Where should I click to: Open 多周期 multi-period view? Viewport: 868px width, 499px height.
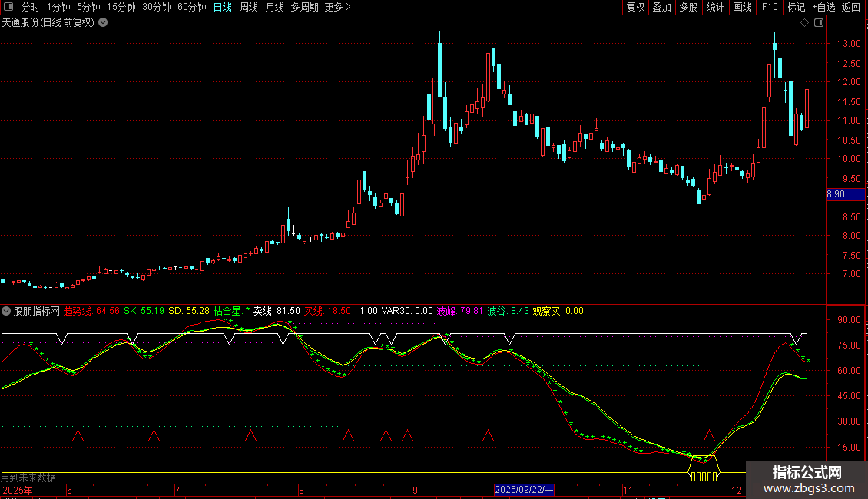pyautogui.click(x=304, y=7)
